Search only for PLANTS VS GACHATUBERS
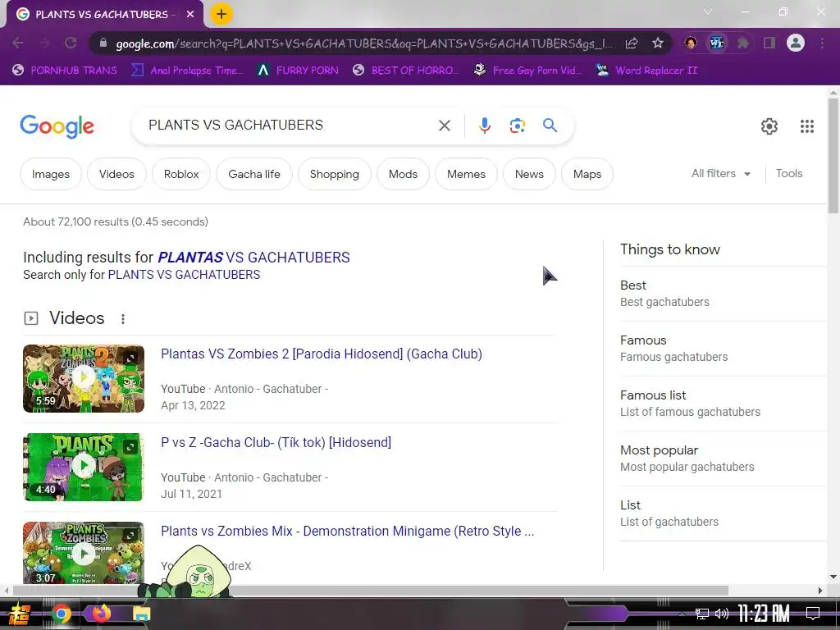This screenshot has width=840, height=630. click(x=184, y=274)
